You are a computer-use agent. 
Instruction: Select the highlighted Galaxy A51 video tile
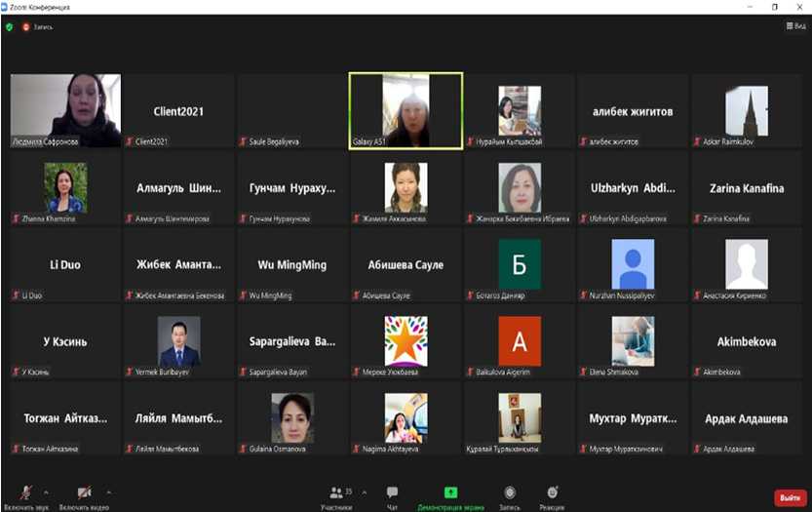(x=406, y=111)
